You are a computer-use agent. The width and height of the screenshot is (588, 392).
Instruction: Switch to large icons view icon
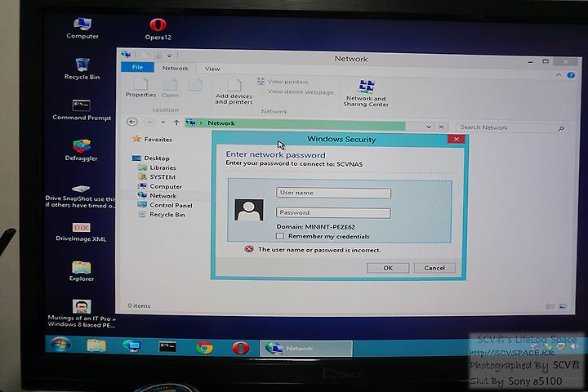coord(563,306)
